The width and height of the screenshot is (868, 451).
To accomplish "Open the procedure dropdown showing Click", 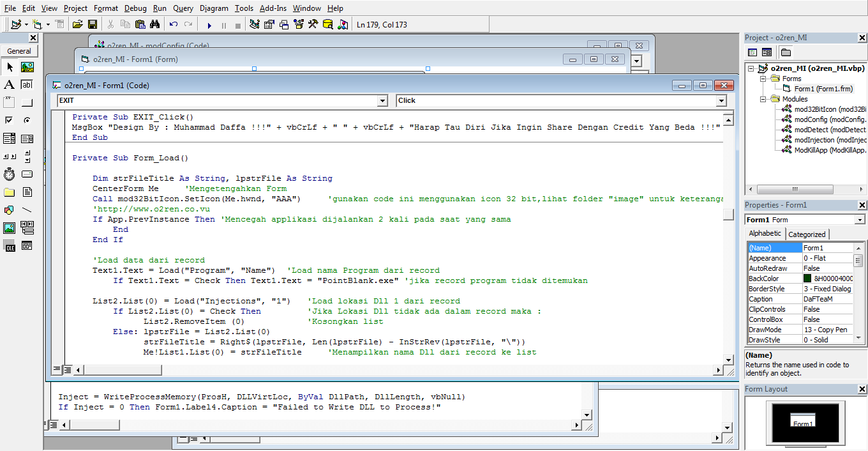I will click(x=720, y=100).
